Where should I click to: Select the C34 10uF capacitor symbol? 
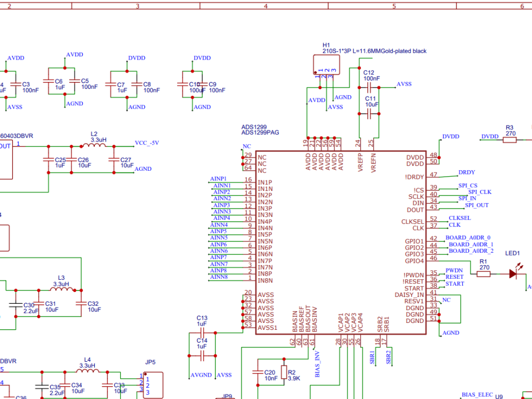65,385
